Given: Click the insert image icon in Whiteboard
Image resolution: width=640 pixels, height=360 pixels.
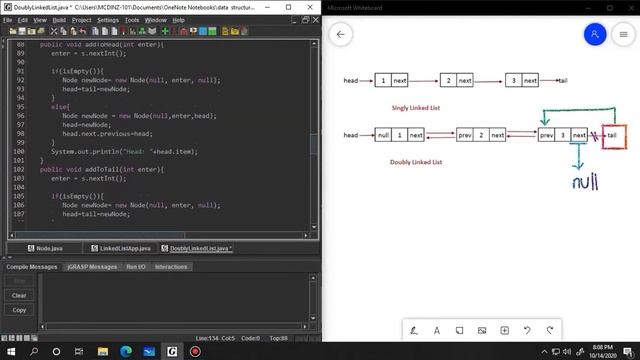Looking at the screenshot, I should (482, 330).
